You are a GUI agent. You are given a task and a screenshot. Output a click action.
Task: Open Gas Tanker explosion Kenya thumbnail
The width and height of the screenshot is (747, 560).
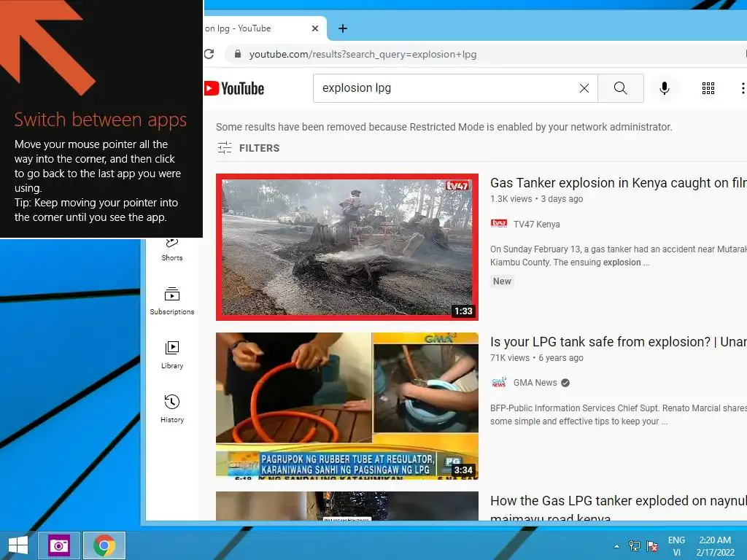tap(347, 247)
